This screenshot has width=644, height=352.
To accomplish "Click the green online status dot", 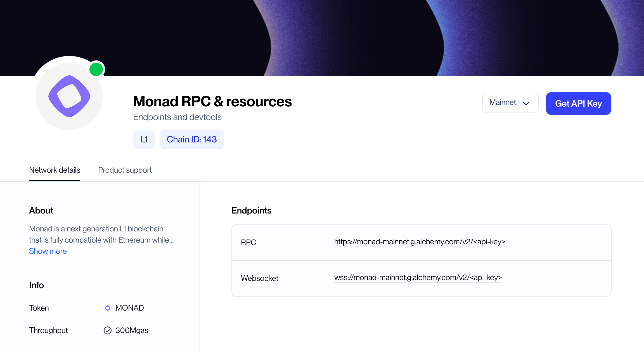I will (x=96, y=69).
